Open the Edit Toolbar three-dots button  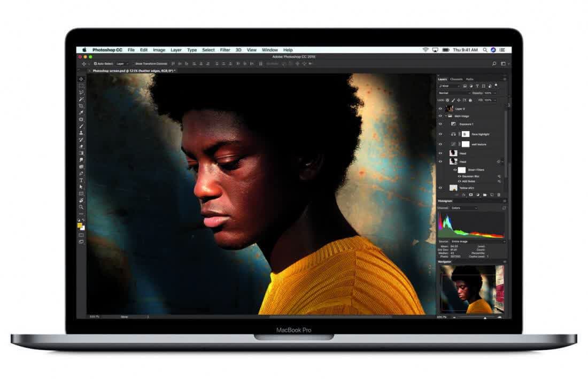click(81, 214)
